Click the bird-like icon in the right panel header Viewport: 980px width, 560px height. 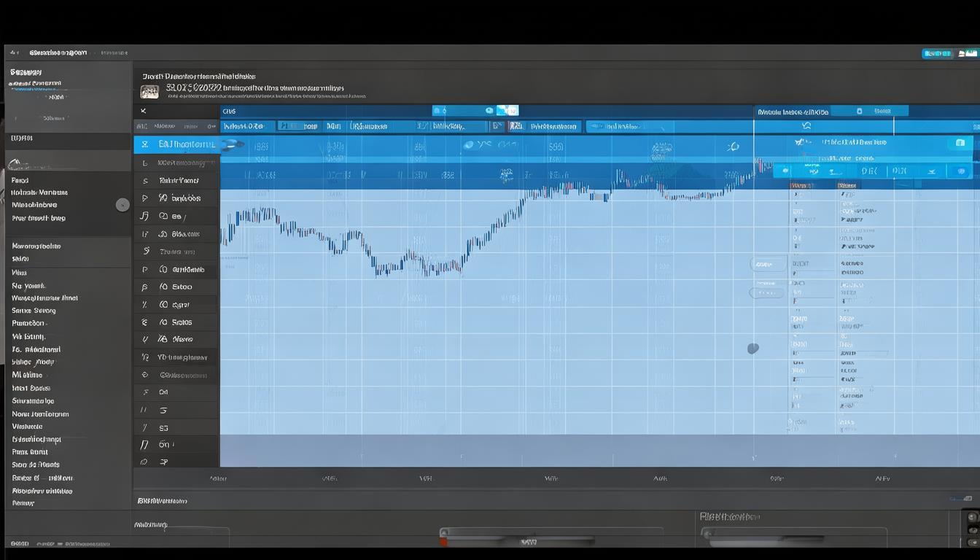point(805,126)
